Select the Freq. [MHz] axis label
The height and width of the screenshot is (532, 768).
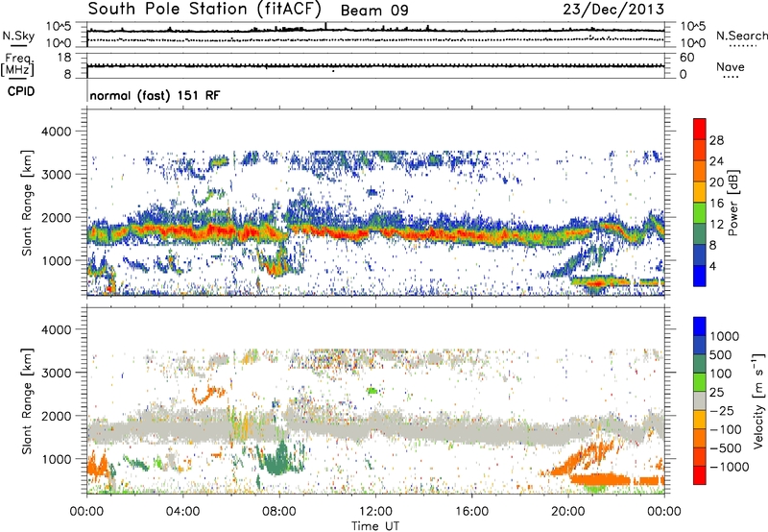coord(17,64)
